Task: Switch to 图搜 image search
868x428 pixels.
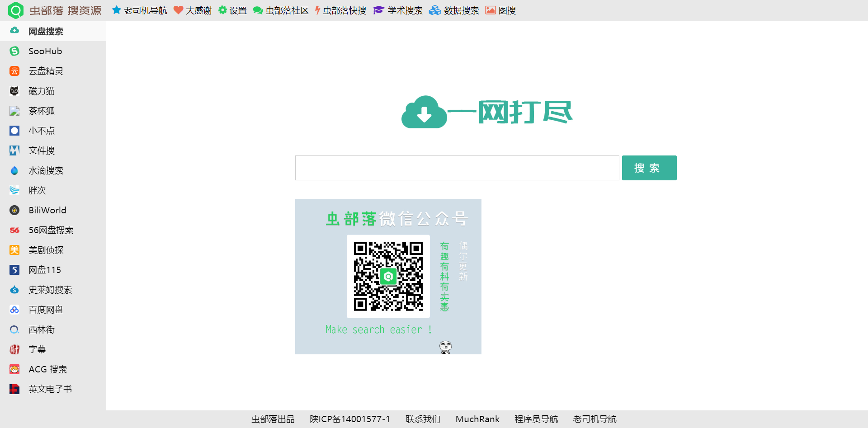Action: coord(500,10)
